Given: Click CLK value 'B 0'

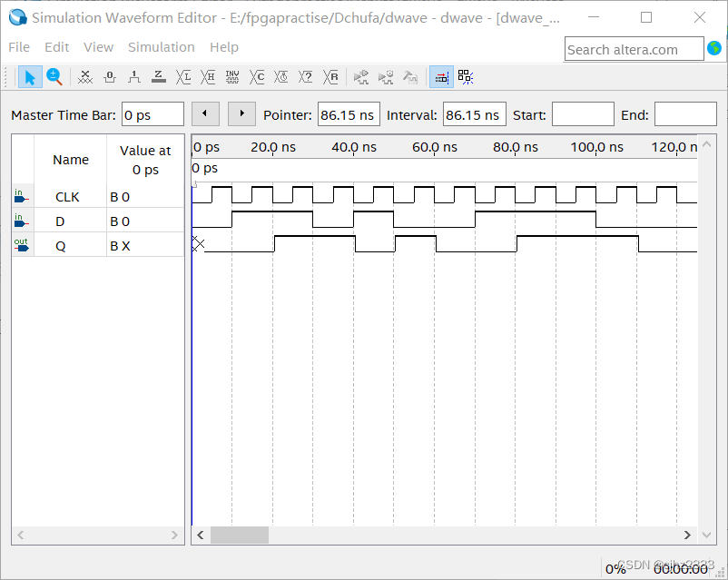Looking at the screenshot, I should point(120,197).
